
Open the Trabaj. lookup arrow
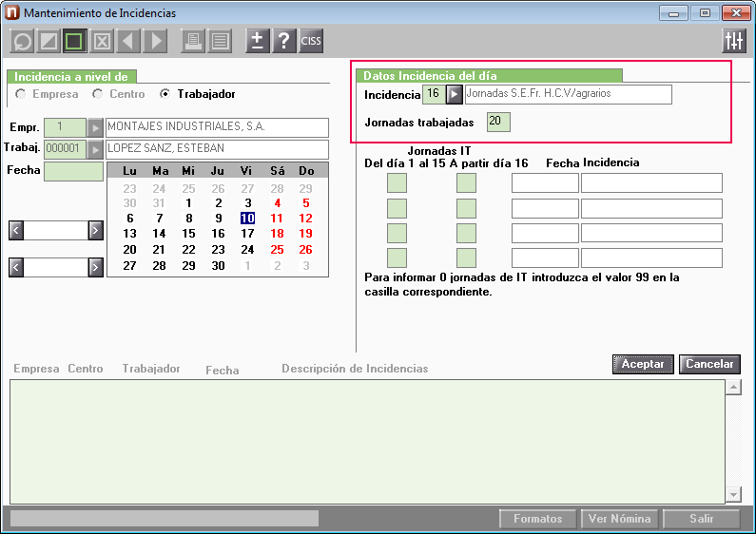95,150
